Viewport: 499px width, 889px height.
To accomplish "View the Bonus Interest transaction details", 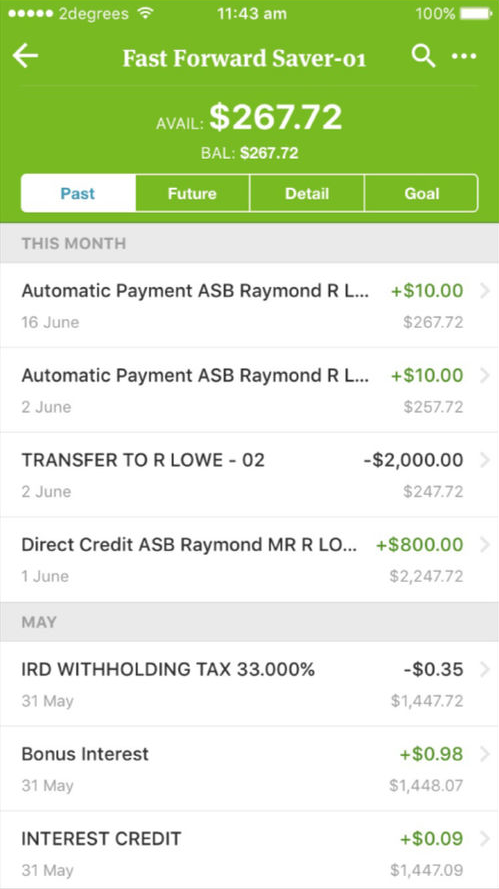I will (x=250, y=769).
